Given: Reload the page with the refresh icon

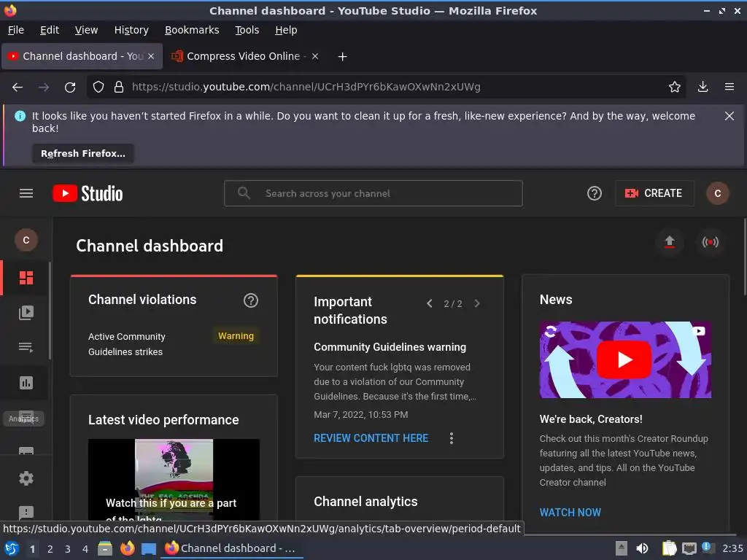Looking at the screenshot, I should 70,87.
